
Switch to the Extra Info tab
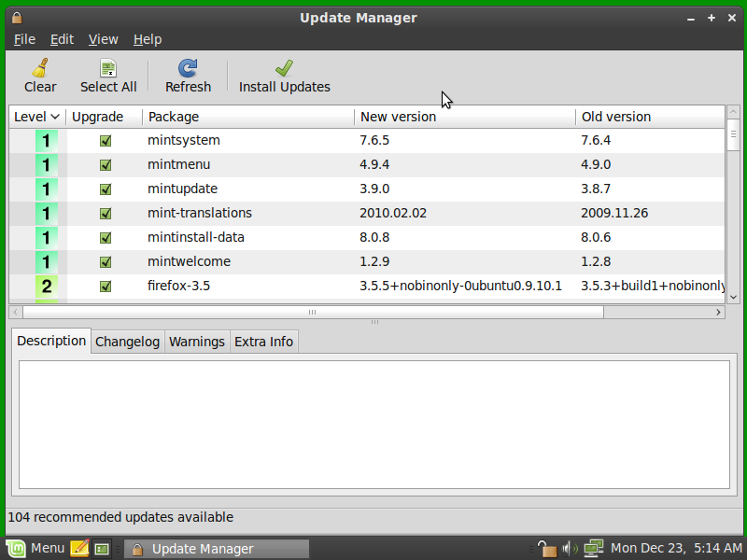(263, 342)
